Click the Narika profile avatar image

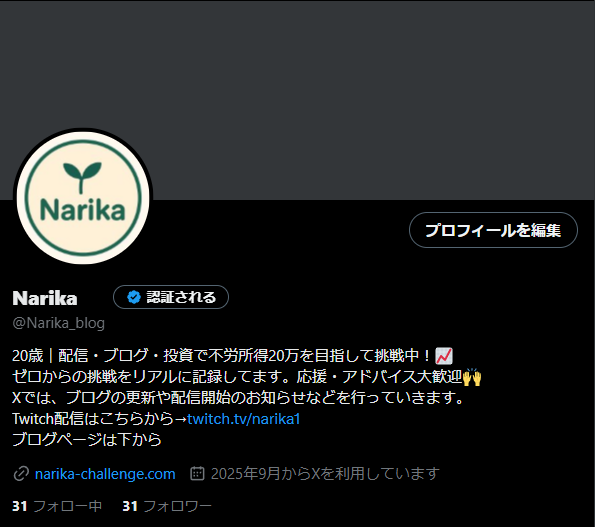pos(83,197)
